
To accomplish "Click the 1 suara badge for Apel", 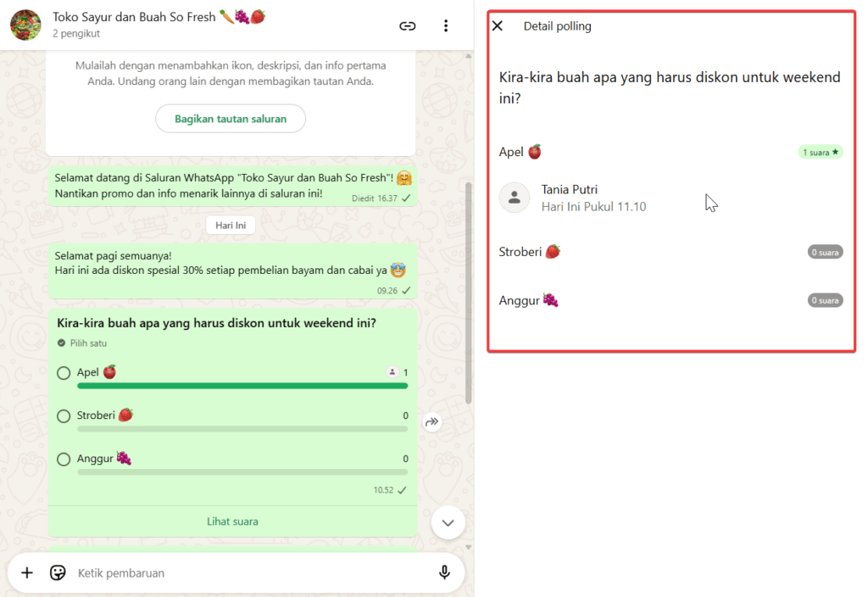I will tap(821, 153).
